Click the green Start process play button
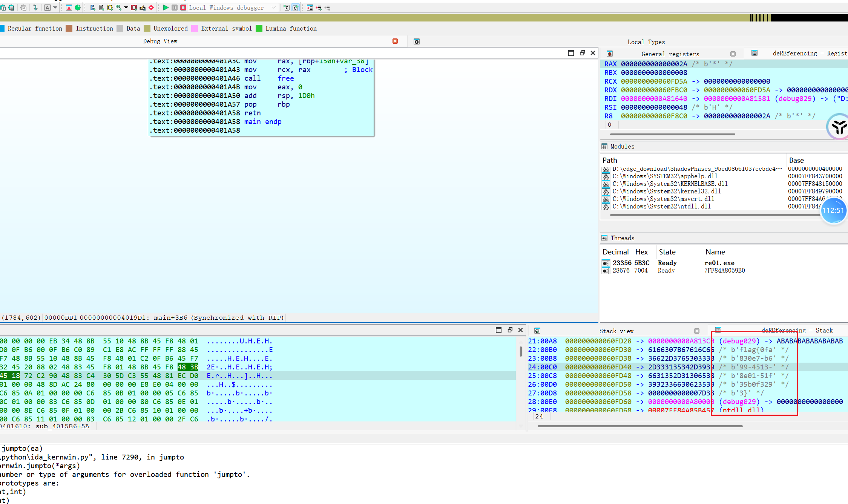Image resolution: width=848 pixels, height=504 pixels. click(x=166, y=8)
